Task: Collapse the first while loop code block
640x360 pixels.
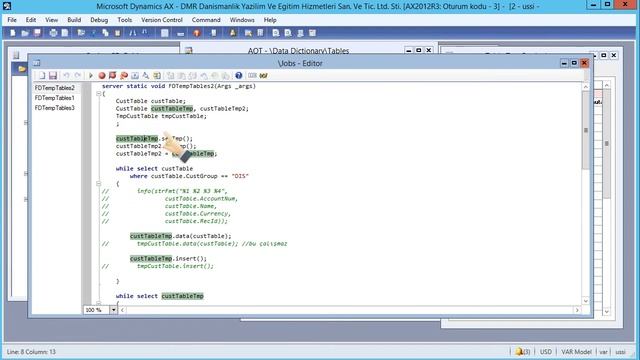Action: [98, 184]
